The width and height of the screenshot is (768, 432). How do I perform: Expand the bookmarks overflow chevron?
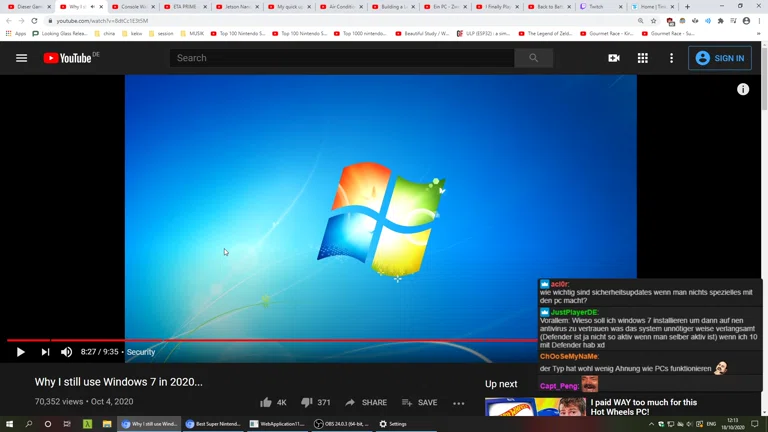tap(759, 33)
